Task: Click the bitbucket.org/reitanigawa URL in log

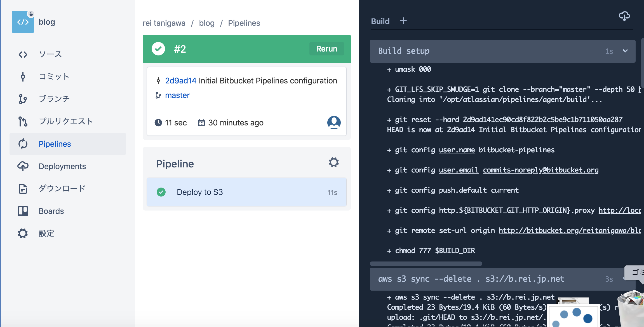Action: (570, 231)
